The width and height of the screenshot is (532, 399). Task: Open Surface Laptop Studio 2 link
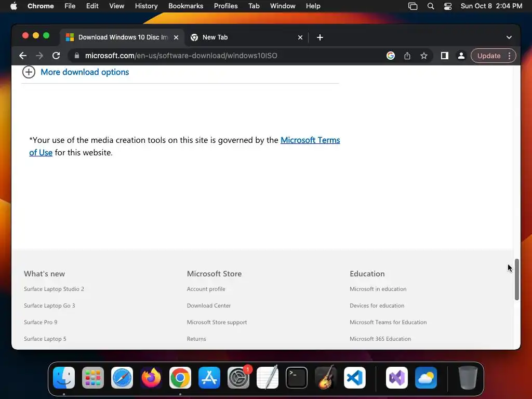point(54,289)
